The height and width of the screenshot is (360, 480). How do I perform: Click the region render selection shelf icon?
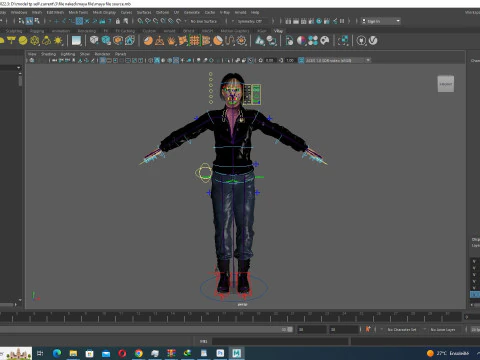343,41
